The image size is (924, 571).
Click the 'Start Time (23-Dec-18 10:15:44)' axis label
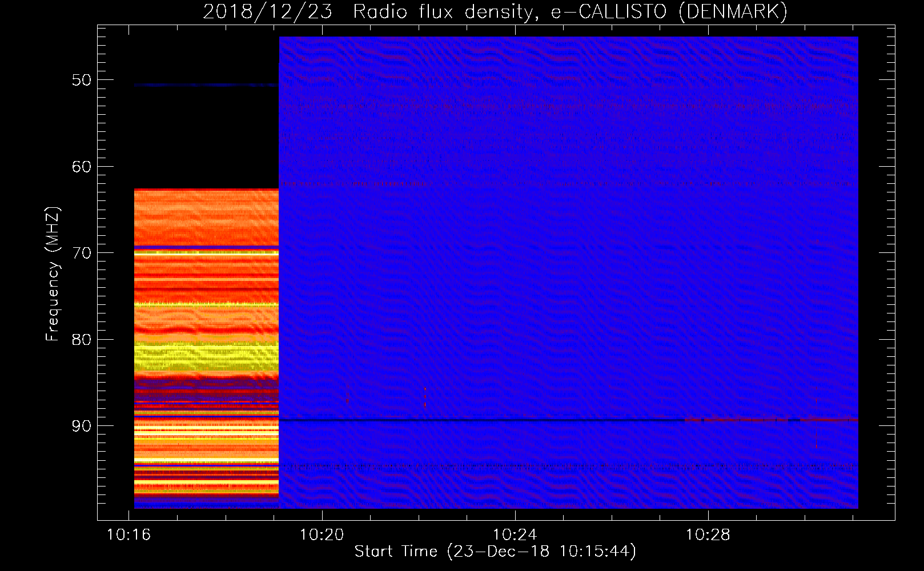click(x=495, y=552)
